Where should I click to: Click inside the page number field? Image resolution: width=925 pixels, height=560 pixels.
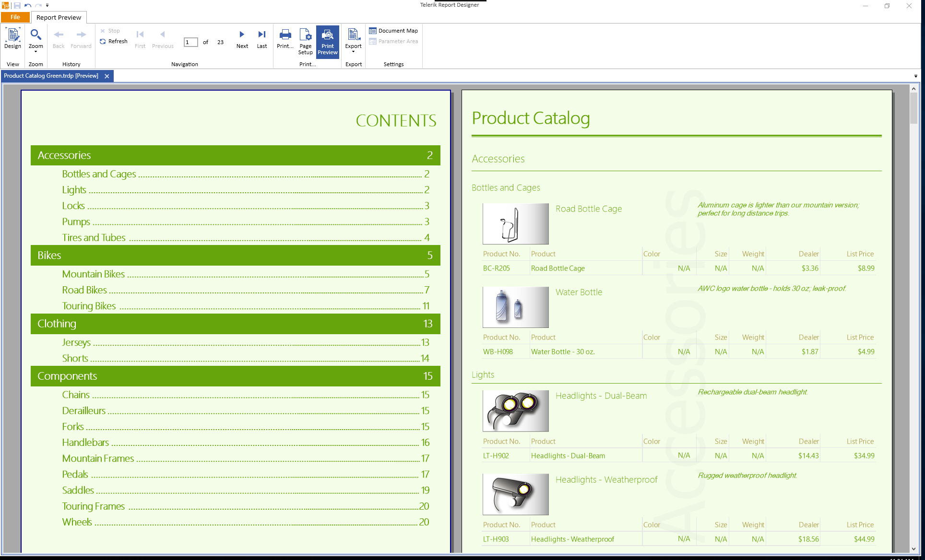click(x=190, y=42)
